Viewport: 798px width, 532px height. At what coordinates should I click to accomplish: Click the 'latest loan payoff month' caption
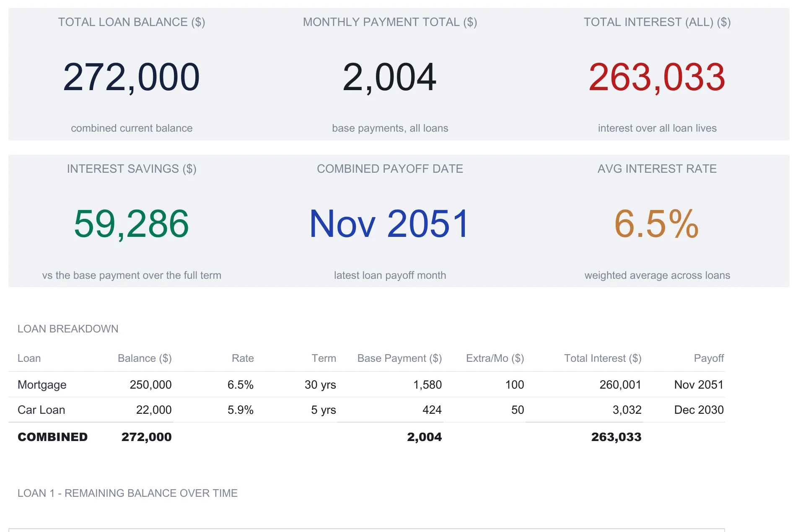(390, 275)
